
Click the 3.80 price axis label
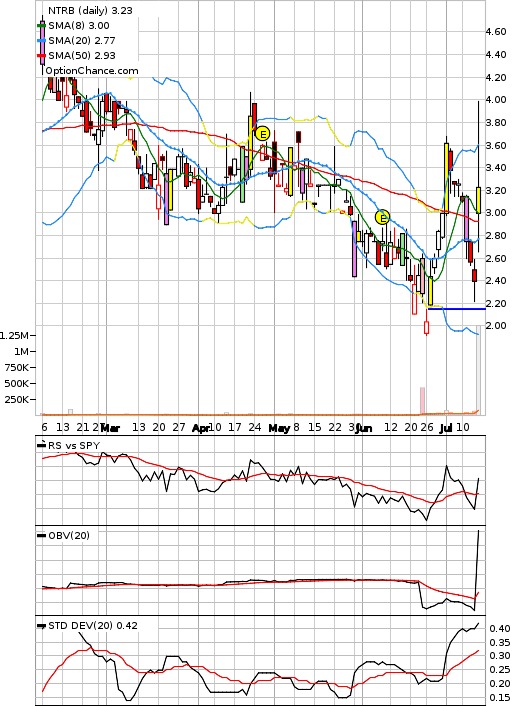coord(495,122)
